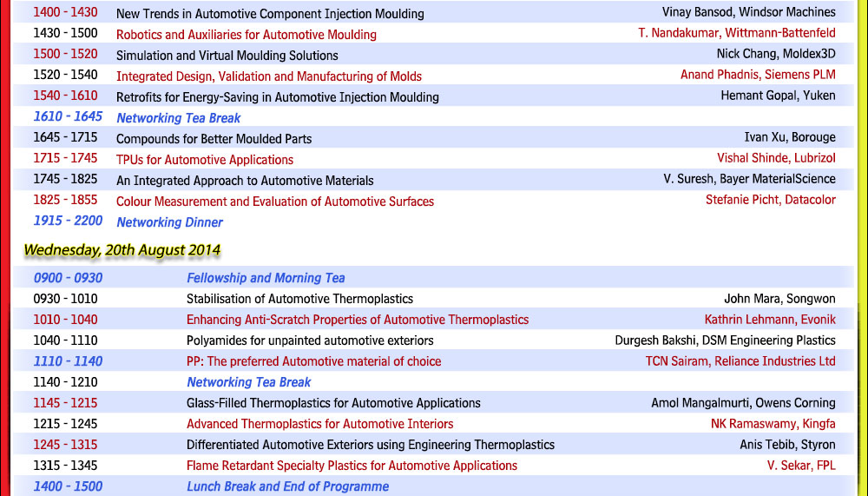868x496 pixels.
Task: Select 'Anis Tebib, Styron' speaker
Action: (x=788, y=445)
